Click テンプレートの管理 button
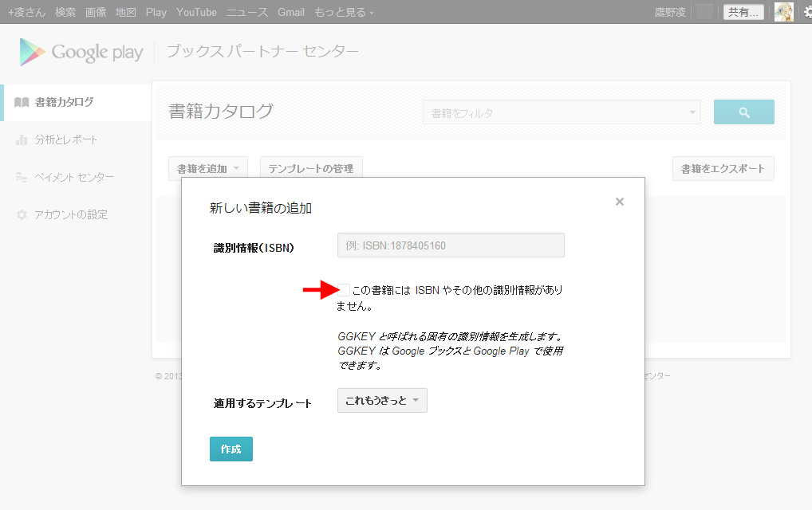 (311, 169)
